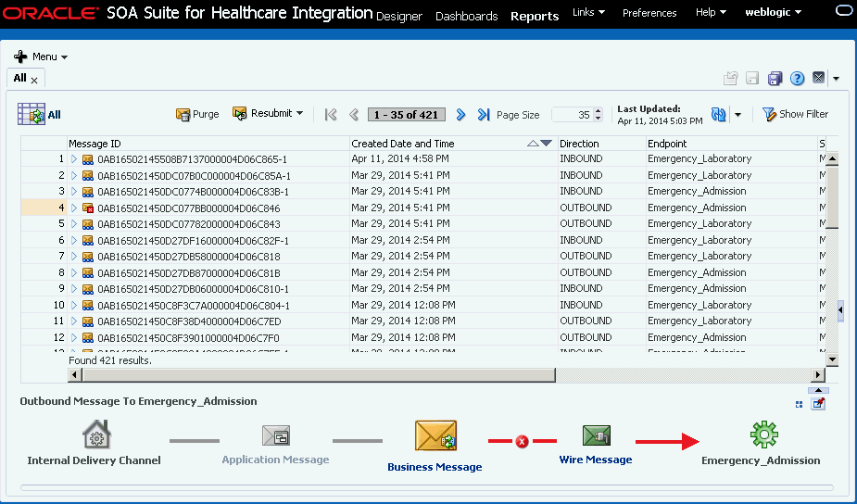The width and height of the screenshot is (857, 504).
Task: Open the Business Message envelope icon
Action: pos(435,435)
